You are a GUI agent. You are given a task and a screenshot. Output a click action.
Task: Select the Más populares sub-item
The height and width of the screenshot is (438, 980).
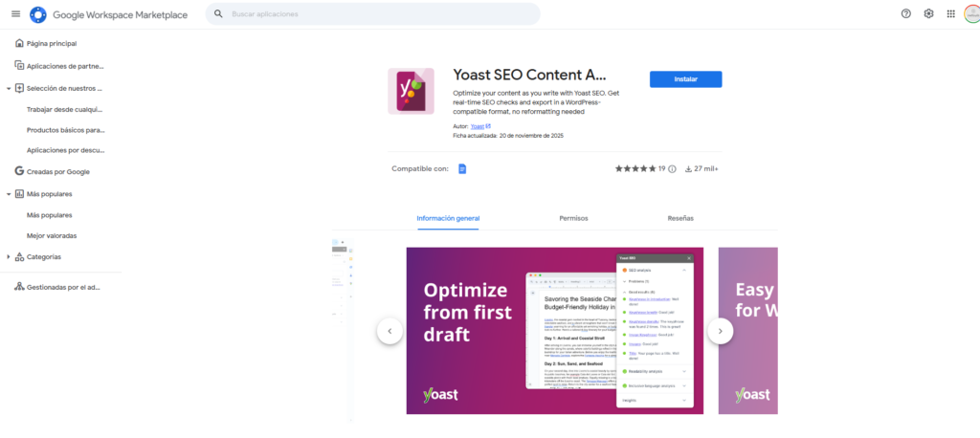[x=50, y=215]
